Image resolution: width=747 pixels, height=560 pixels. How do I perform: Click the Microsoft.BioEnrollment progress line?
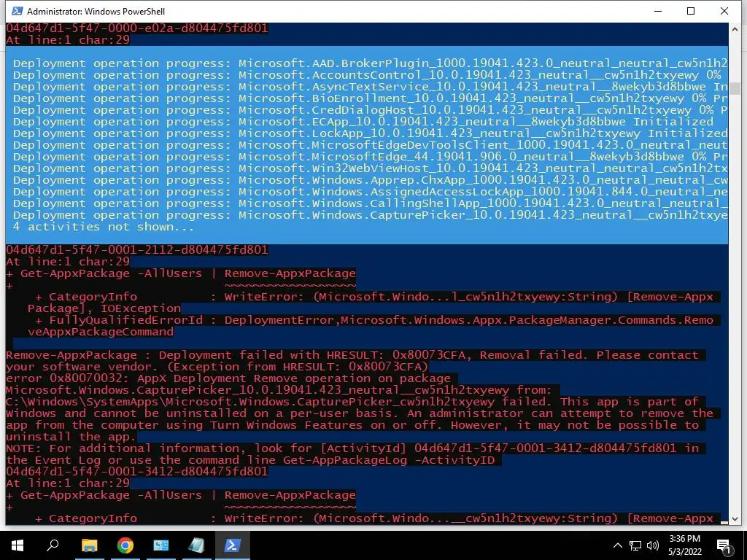370,98
